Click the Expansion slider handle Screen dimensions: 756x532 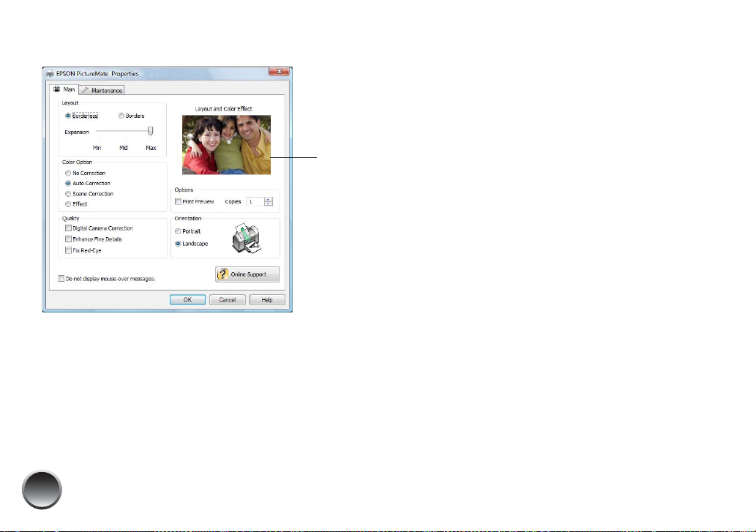(x=151, y=131)
